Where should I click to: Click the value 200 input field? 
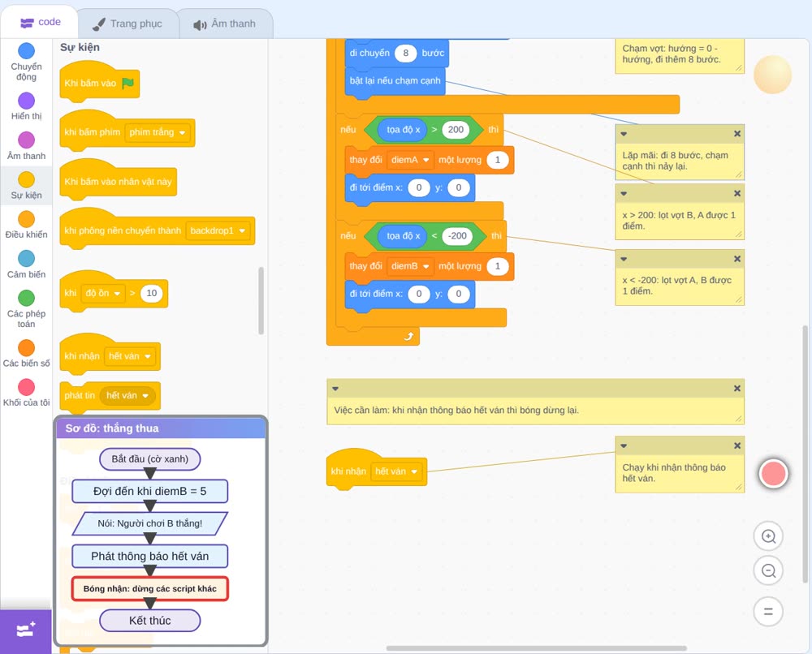[456, 130]
